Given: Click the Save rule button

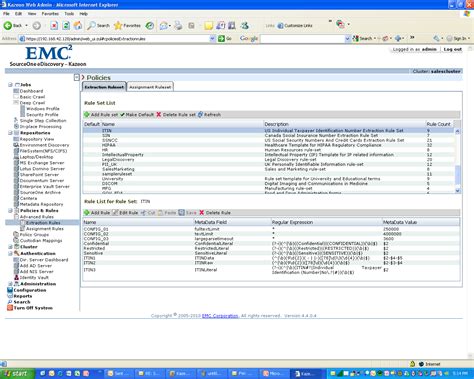Looking at the screenshot, I should pyautogui.click(x=187, y=213).
